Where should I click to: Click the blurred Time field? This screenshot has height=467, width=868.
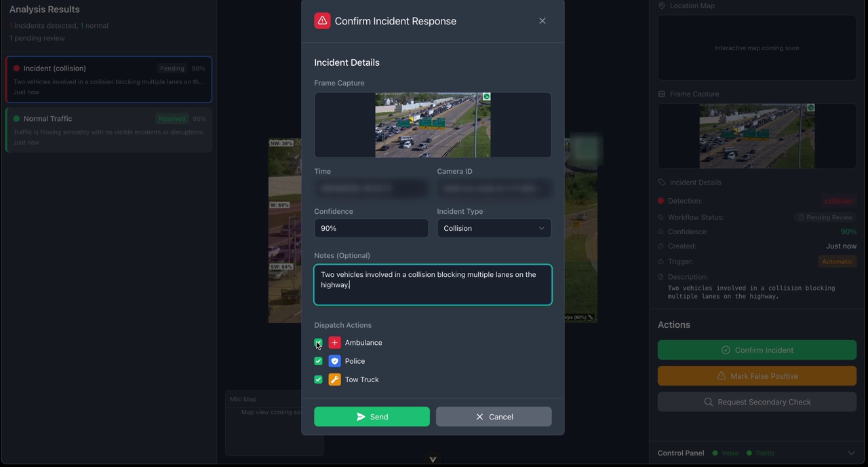coord(371,188)
